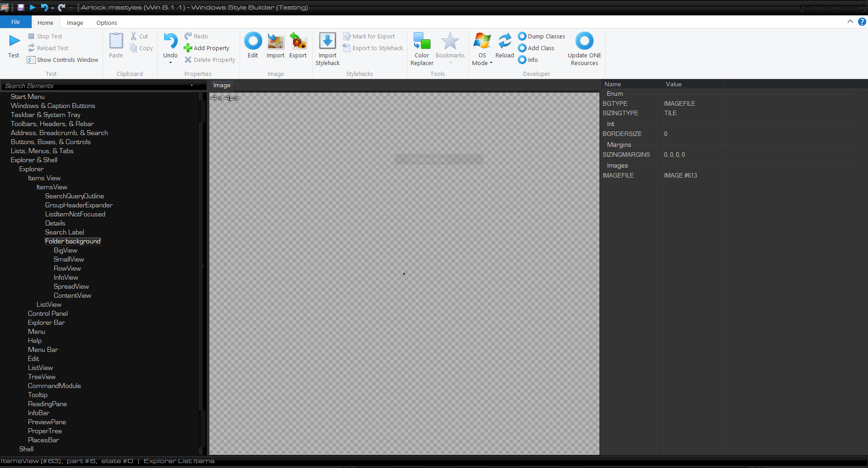Screen dimensions: 868x468
Task: Open the File menu
Action: 16,22
